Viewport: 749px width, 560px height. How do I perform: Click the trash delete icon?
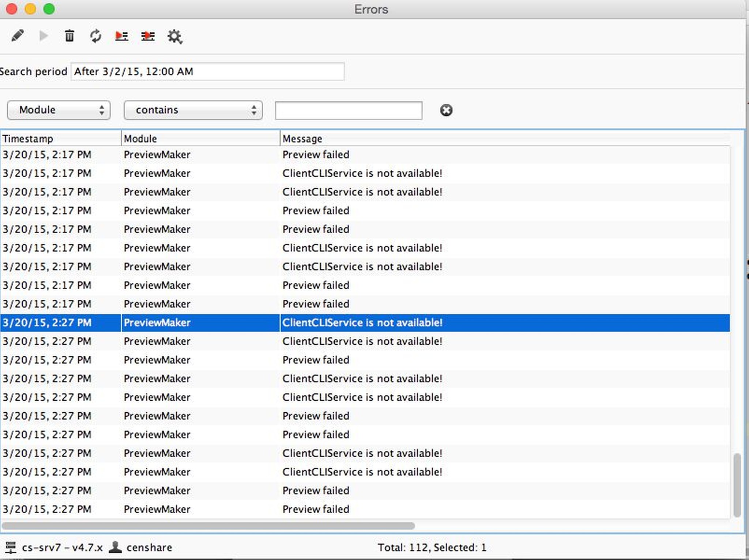tap(69, 36)
